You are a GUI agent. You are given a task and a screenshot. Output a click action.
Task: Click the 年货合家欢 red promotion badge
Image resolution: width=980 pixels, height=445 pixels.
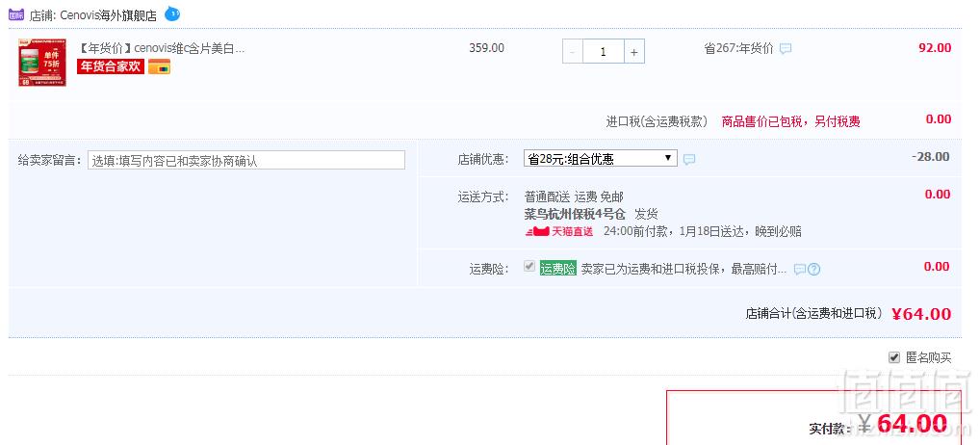[x=111, y=66]
